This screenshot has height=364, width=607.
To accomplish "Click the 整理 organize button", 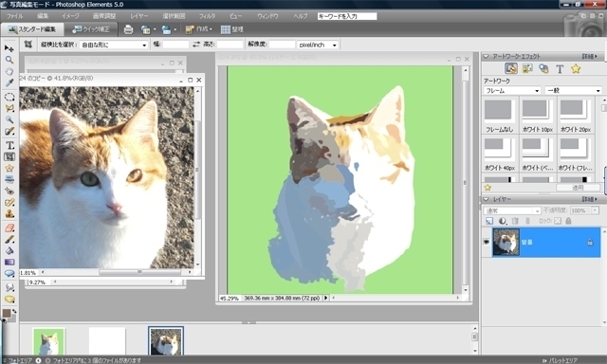I will pos(231,29).
